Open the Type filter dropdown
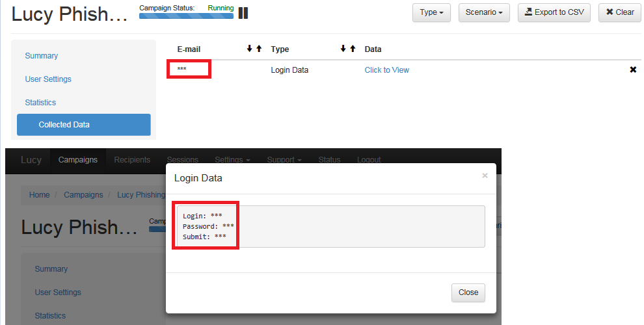This screenshot has height=325, width=644. point(431,12)
